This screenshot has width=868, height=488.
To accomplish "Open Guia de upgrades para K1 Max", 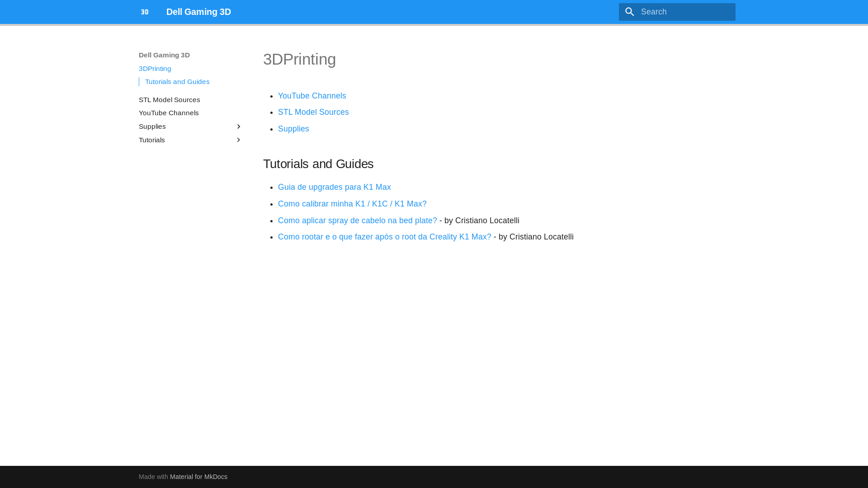I will [335, 187].
